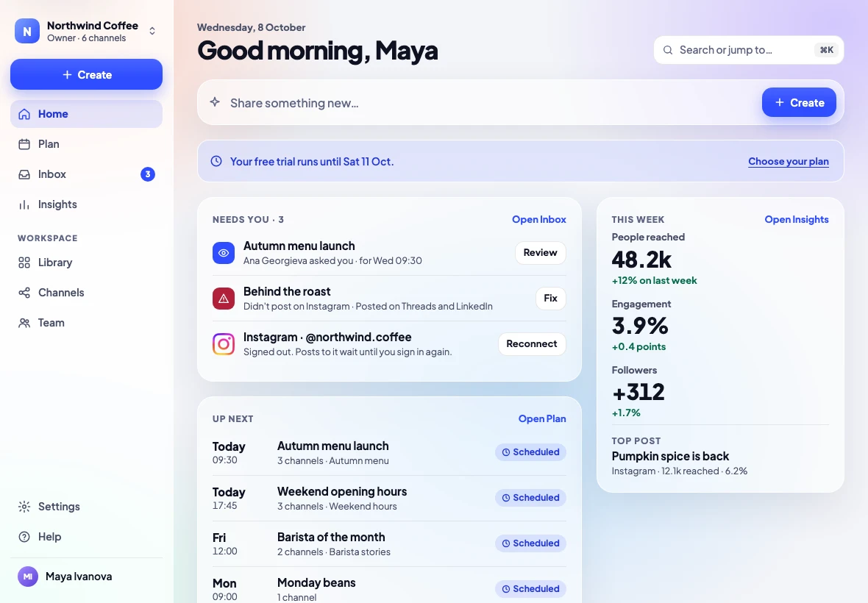Follow the Open Insights link

point(796,220)
